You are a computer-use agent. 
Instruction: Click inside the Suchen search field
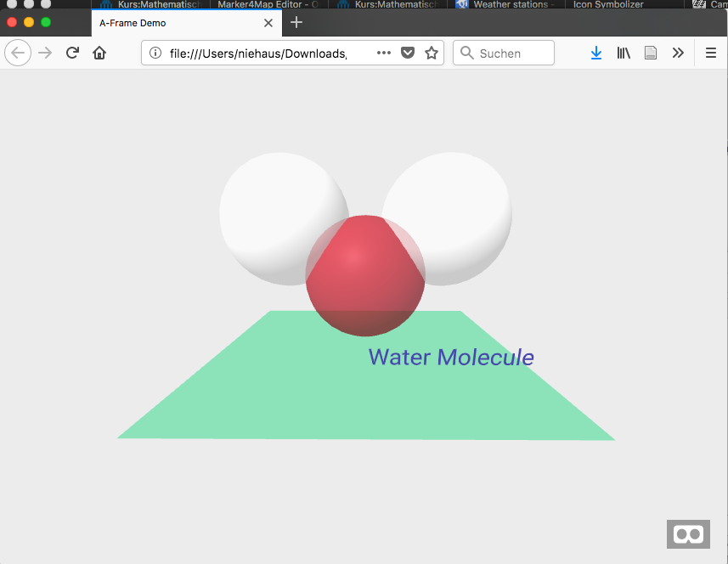pyautogui.click(x=504, y=53)
